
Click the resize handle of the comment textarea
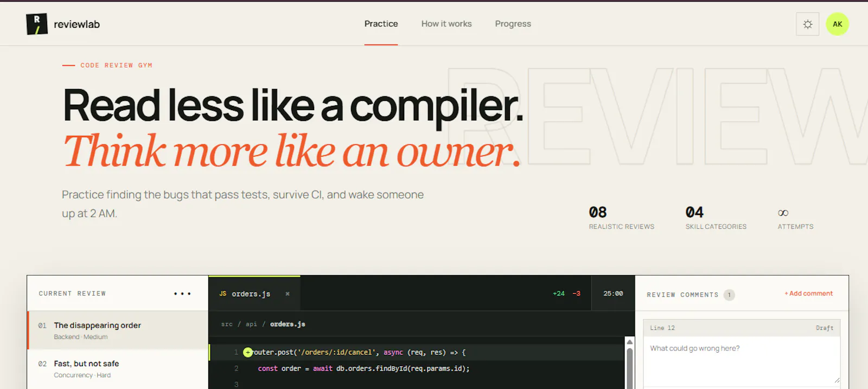coord(837,380)
